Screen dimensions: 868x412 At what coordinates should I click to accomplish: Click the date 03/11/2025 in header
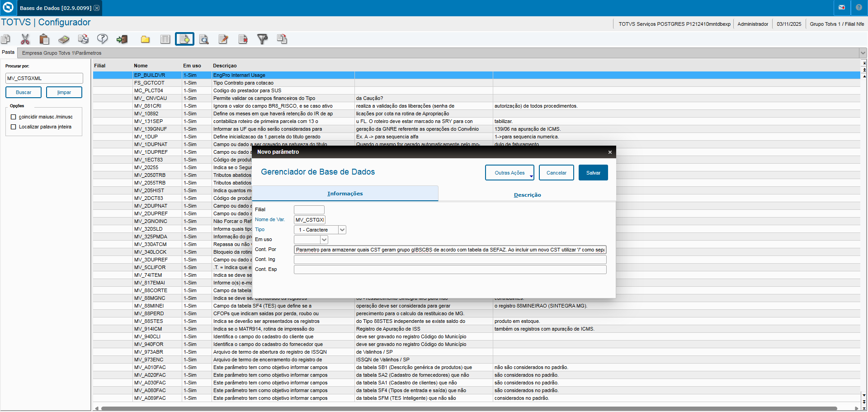pos(789,24)
